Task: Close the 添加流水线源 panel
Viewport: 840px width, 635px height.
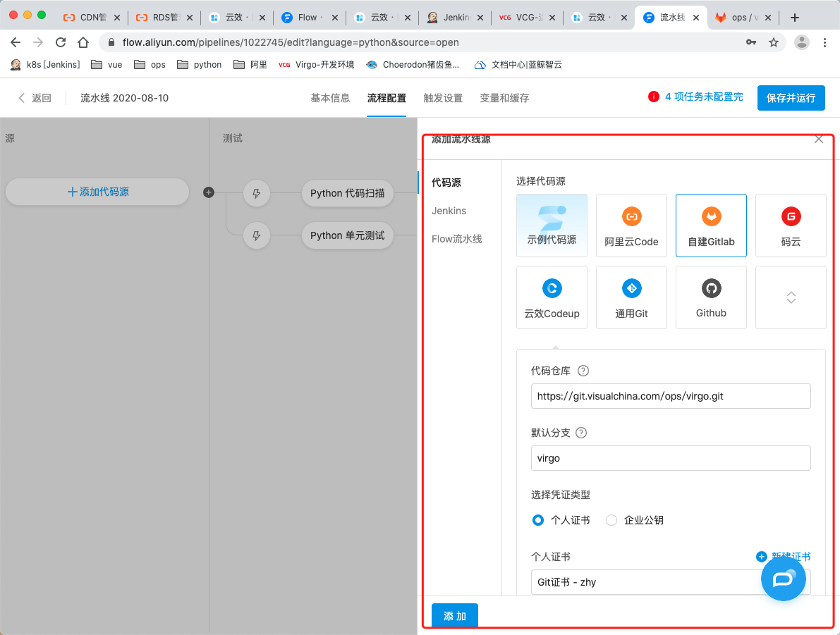Action: (x=819, y=140)
